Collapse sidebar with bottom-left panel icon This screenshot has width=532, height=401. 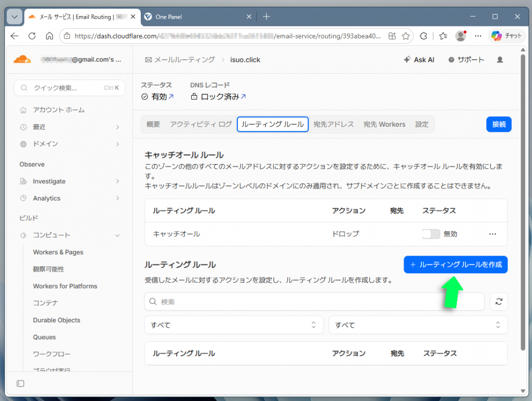pos(20,383)
